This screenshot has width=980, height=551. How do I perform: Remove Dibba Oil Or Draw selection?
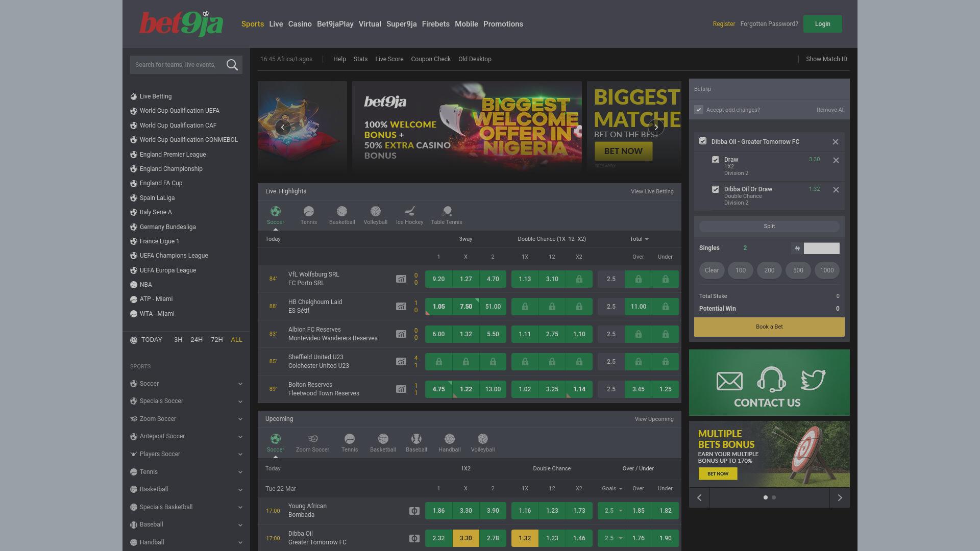[x=836, y=190]
